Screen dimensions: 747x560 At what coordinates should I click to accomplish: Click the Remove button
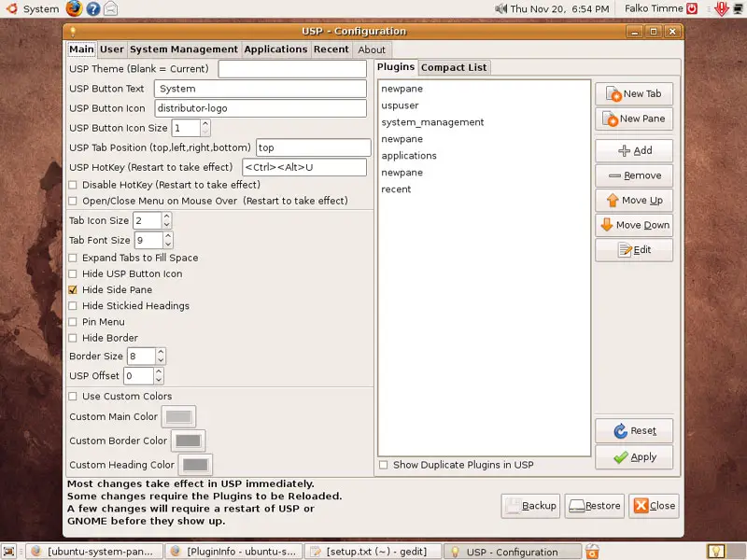tap(634, 175)
